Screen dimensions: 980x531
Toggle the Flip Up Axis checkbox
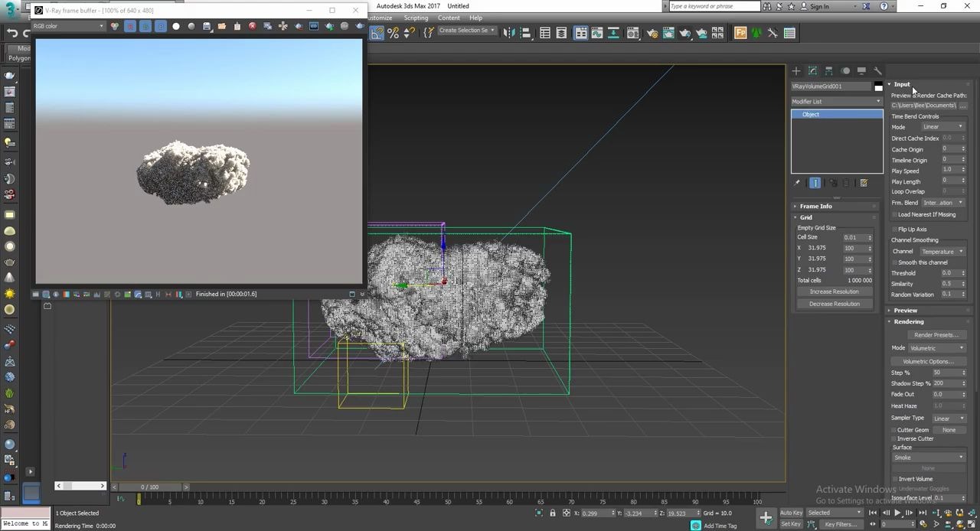tap(894, 230)
